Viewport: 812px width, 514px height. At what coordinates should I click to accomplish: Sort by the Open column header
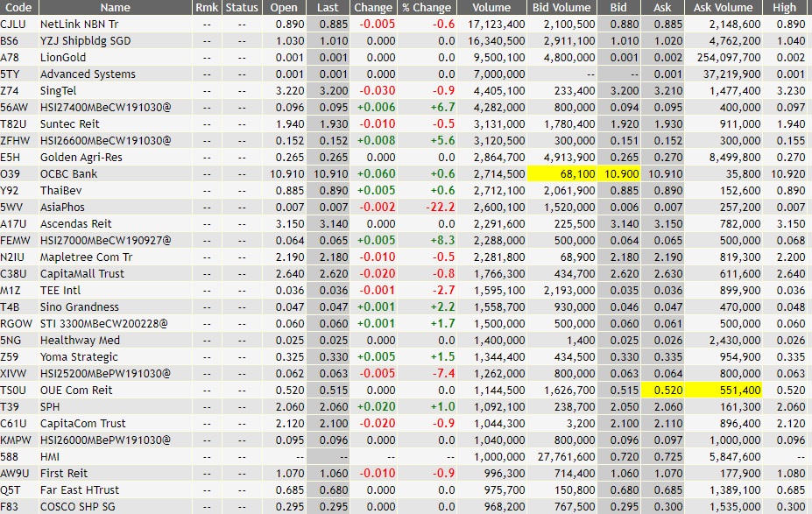coord(284,7)
